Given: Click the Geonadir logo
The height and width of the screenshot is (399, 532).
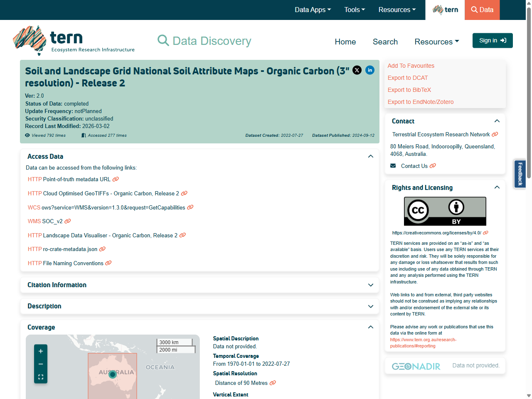Looking at the screenshot, I should (x=416, y=366).
